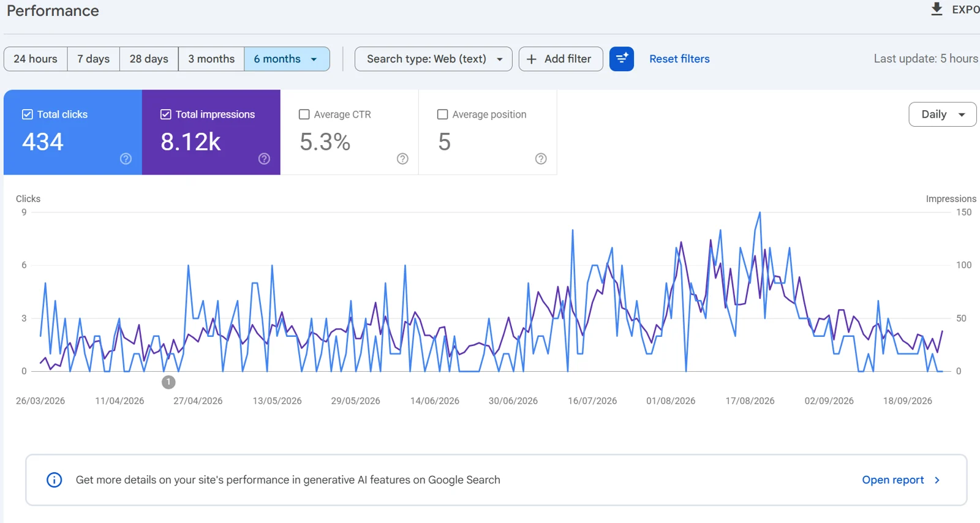Click the Reset filters link
Viewport: 980px width, 523px height.
[680, 59]
